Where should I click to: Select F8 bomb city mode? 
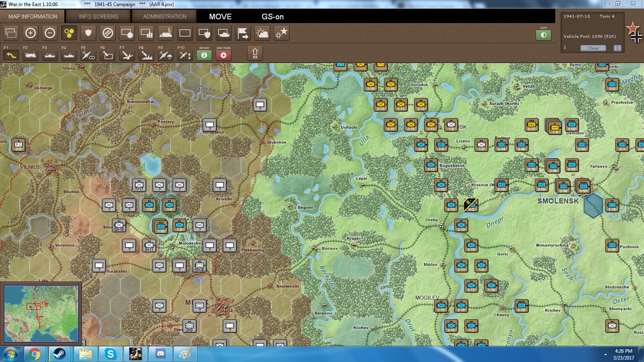click(x=147, y=55)
